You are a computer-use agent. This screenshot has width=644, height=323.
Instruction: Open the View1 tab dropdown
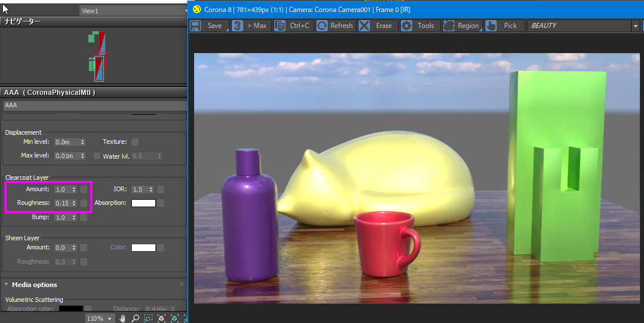[133, 11]
